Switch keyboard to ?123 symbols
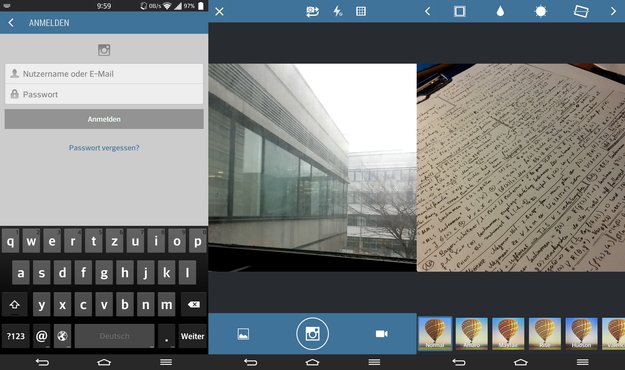This screenshot has height=370, width=625. 16,336
